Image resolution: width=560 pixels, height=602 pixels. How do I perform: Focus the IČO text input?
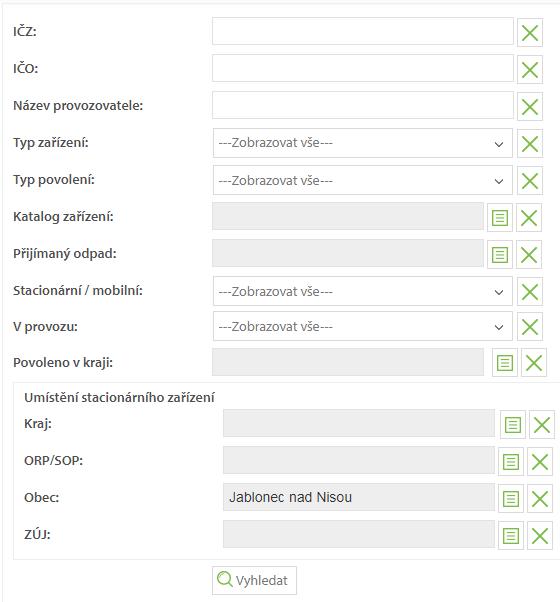point(363,68)
